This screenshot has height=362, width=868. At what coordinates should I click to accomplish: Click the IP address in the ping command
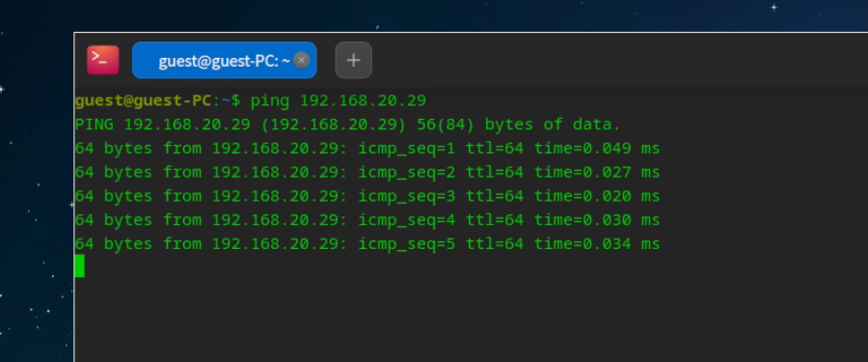click(x=364, y=101)
